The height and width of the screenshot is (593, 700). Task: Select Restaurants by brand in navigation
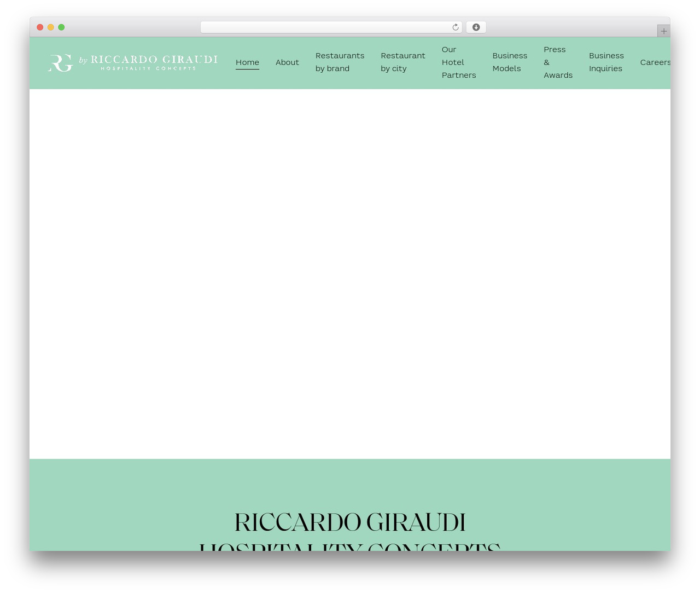click(x=340, y=62)
